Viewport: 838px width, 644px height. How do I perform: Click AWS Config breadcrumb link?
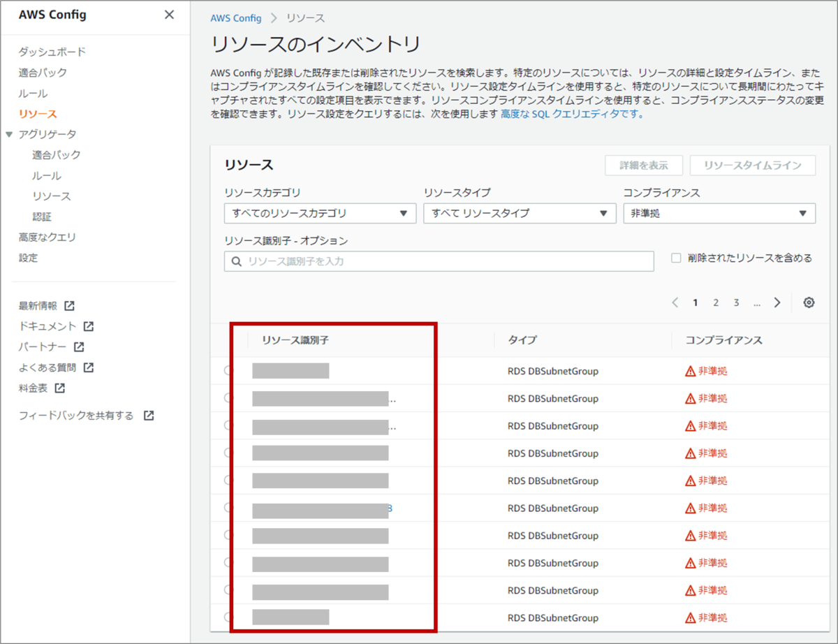pos(236,18)
